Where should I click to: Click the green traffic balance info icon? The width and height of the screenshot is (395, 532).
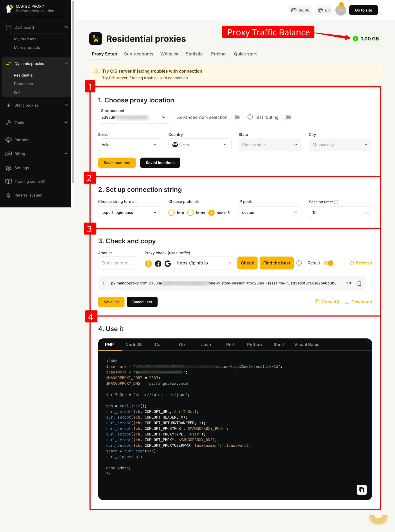[355, 39]
